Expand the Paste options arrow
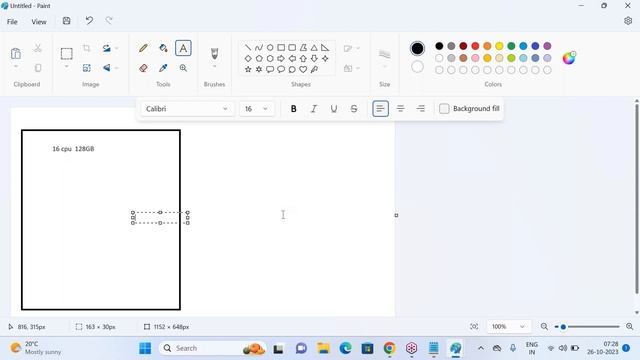The height and width of the screenshot is (360, 640). (16, 67)
